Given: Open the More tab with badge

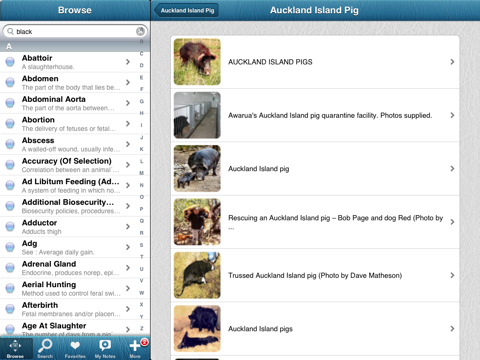Looking at the screenshot, I should [135, 349].
